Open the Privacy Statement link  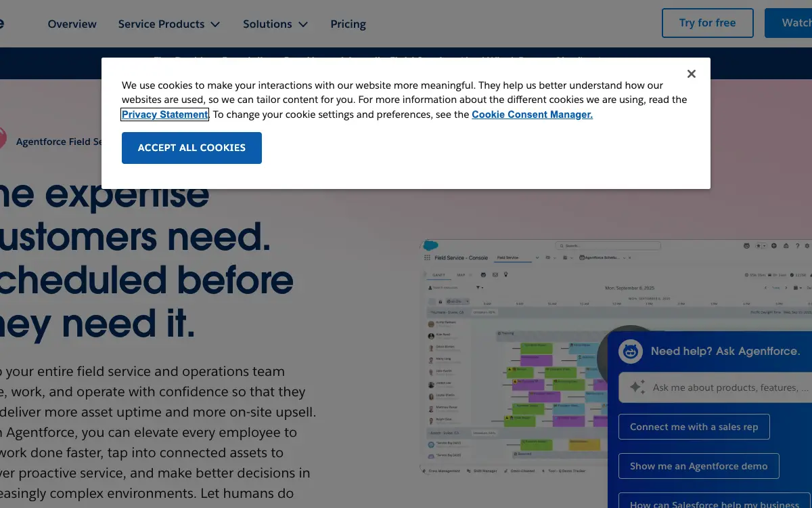(165, 114)
